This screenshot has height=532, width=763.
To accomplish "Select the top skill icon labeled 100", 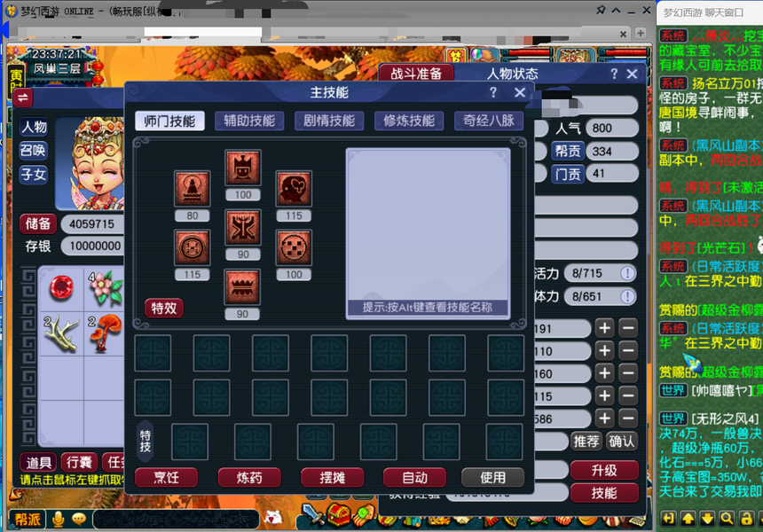I will 243,168.
